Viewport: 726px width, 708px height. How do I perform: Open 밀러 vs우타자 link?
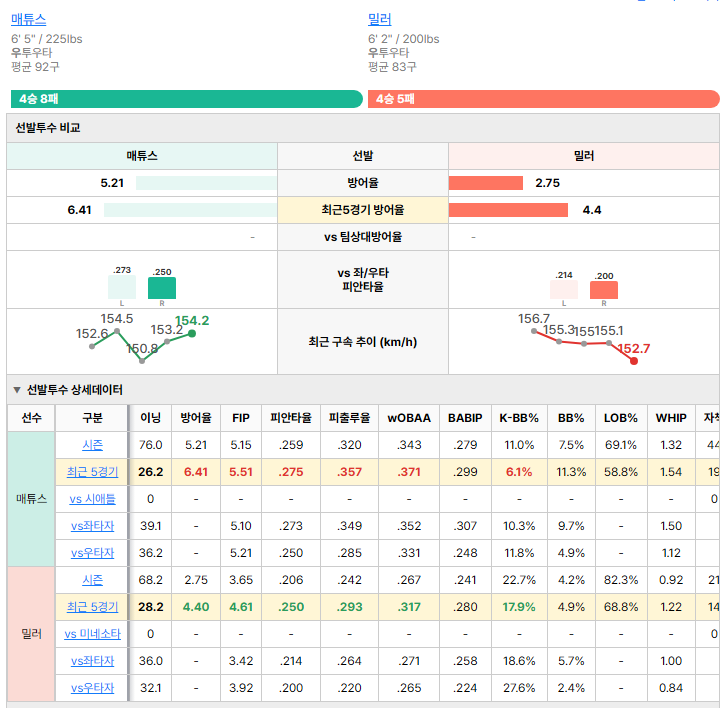click(92, 688)
